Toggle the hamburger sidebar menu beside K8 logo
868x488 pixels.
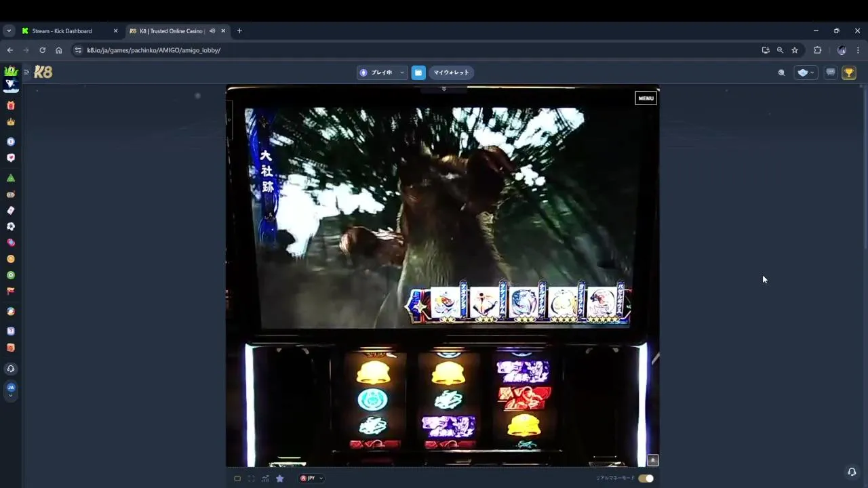click(26, 72)
